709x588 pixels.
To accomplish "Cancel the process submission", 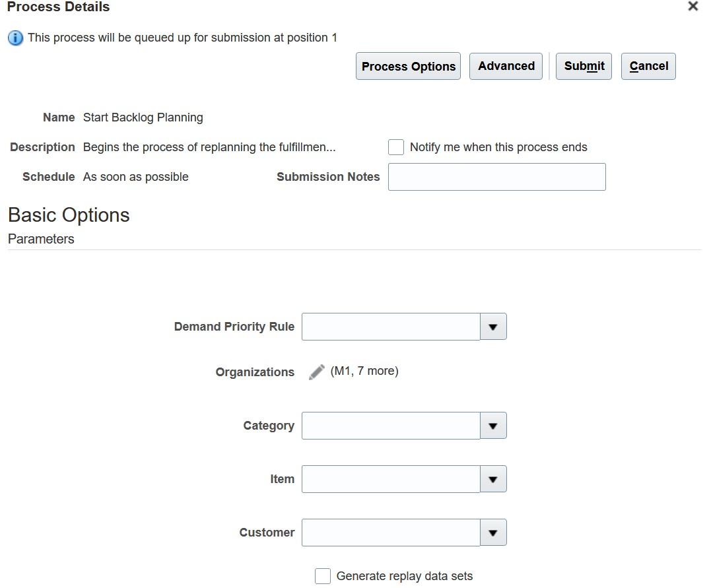I will (x=648, y=67).
